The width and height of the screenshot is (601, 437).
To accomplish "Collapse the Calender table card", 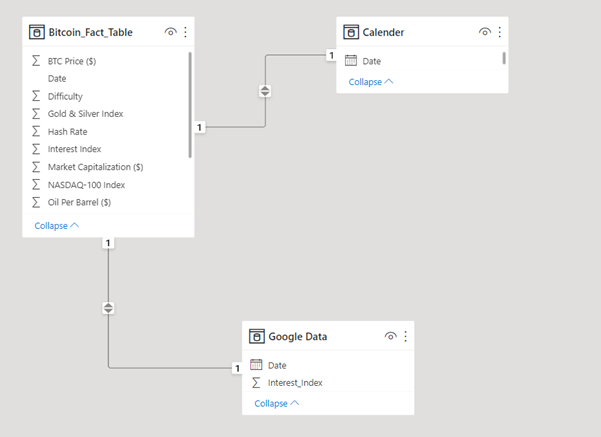I will [x=371, y=82].
